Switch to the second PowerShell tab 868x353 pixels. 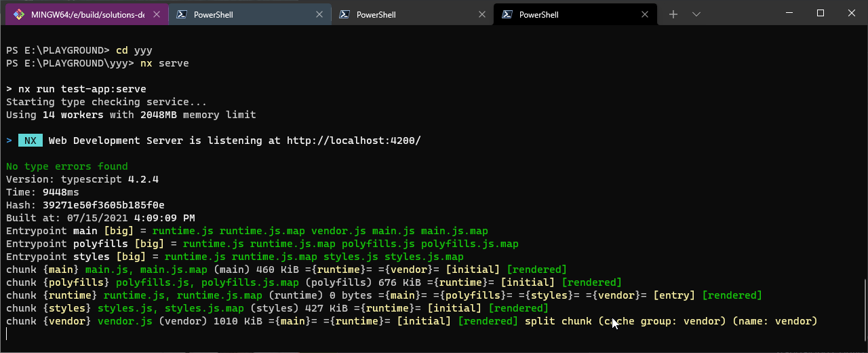tap(412, 14)
